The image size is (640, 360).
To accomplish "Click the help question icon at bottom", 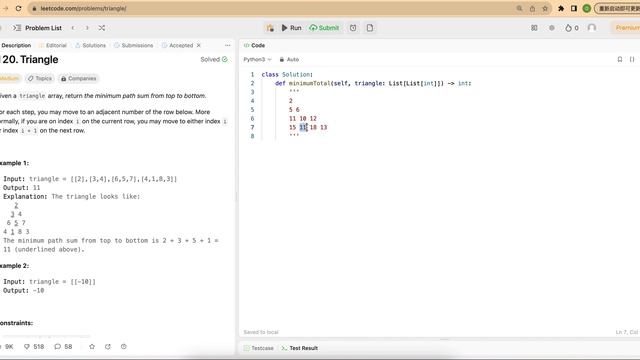I will (124, 347).
